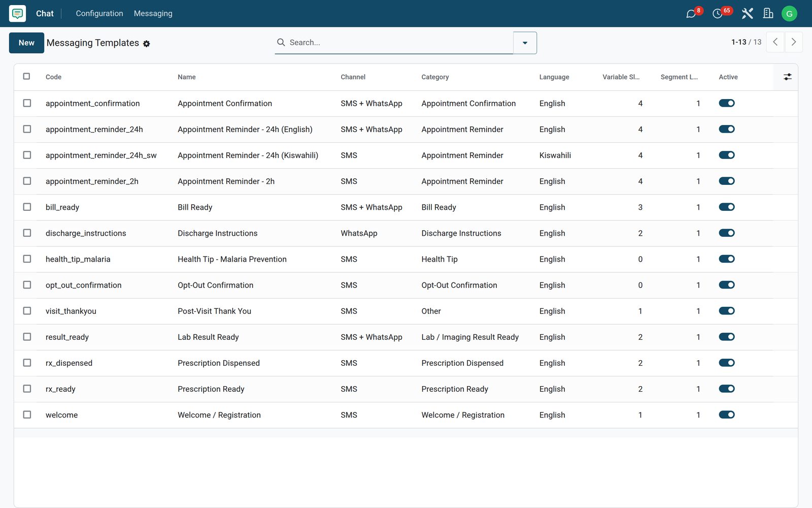Click the Kiswahili language cell

click(x=555, y=155)
